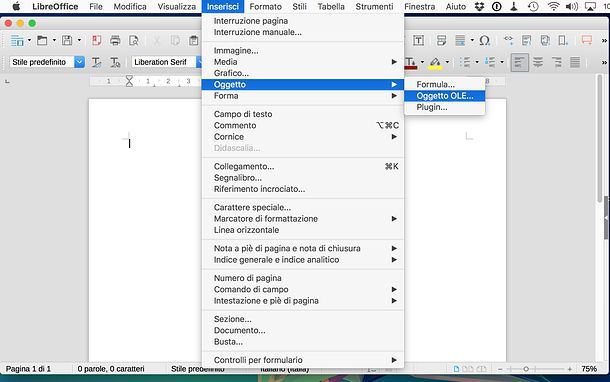610x382 pixels.
Task: Open the font color dropdown arrow
Action: pos(422,62)
